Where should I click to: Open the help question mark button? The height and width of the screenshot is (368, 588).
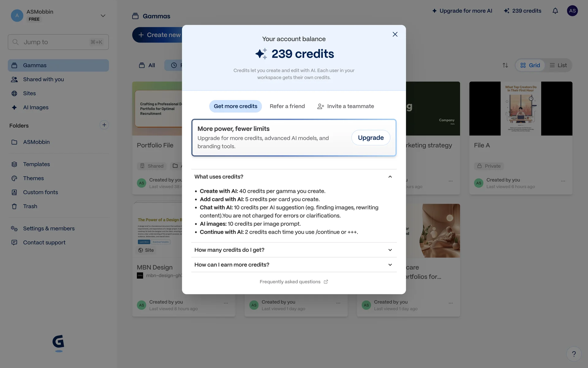[x=574, y=354]
